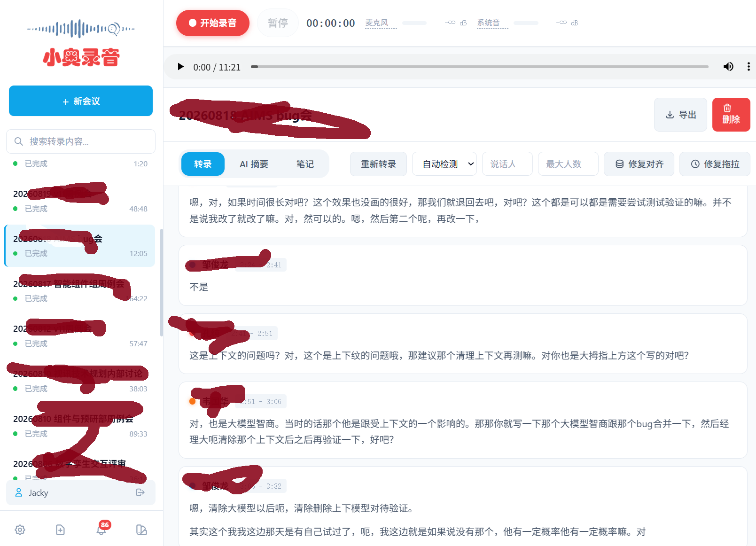Click the 0:00 / 11:21 playback time
The height and width of the screenshot is (546, 756).
click(x=217, y=67)
